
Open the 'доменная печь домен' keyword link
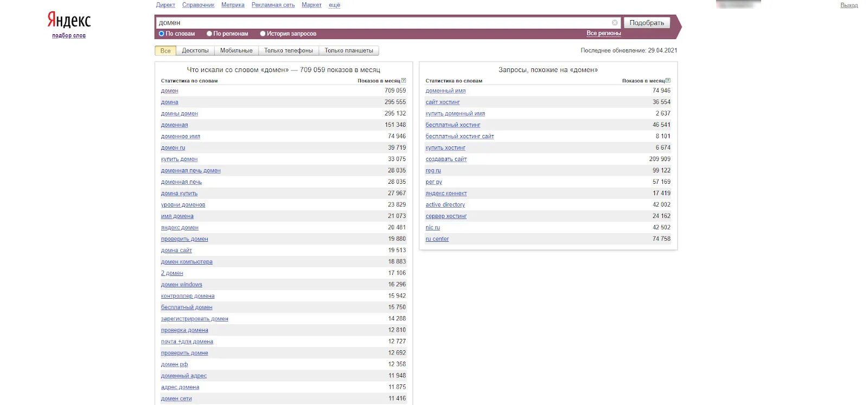tap(191, 171)
